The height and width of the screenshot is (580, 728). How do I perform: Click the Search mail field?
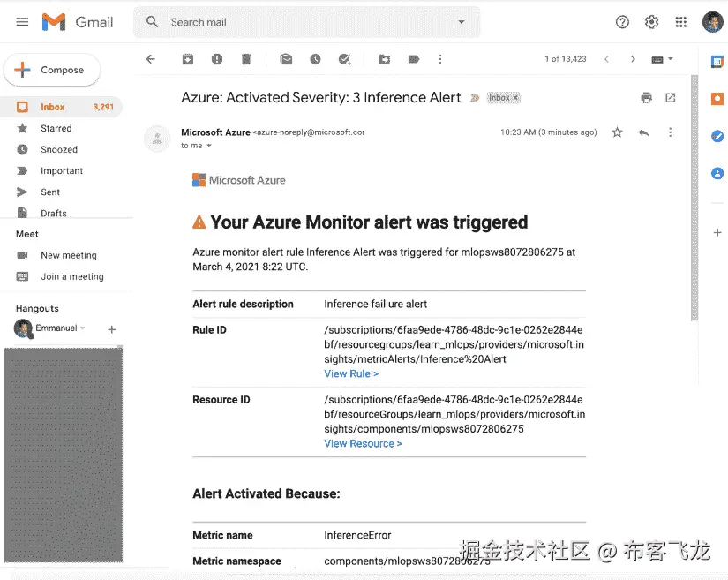(307, 22)
